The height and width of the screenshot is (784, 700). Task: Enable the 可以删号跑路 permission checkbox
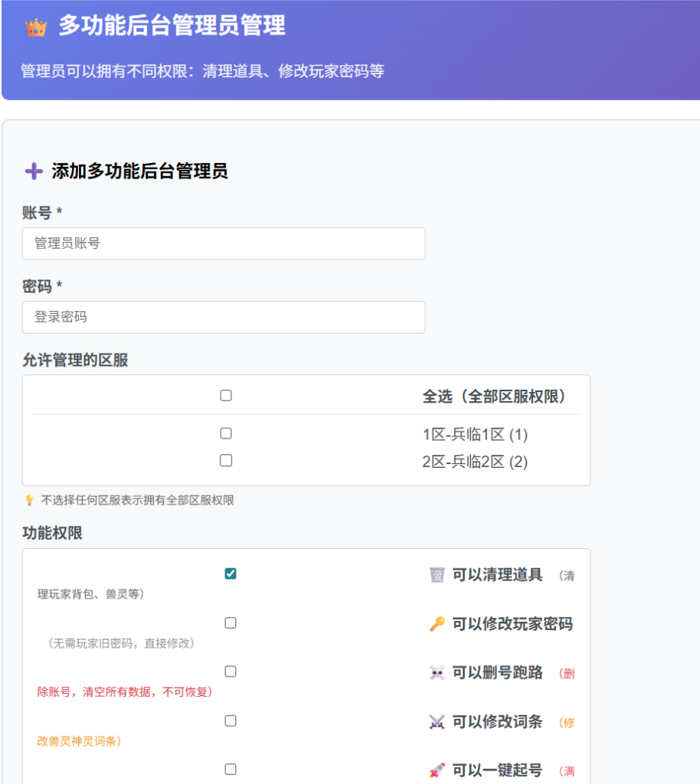tap(231, 671)
